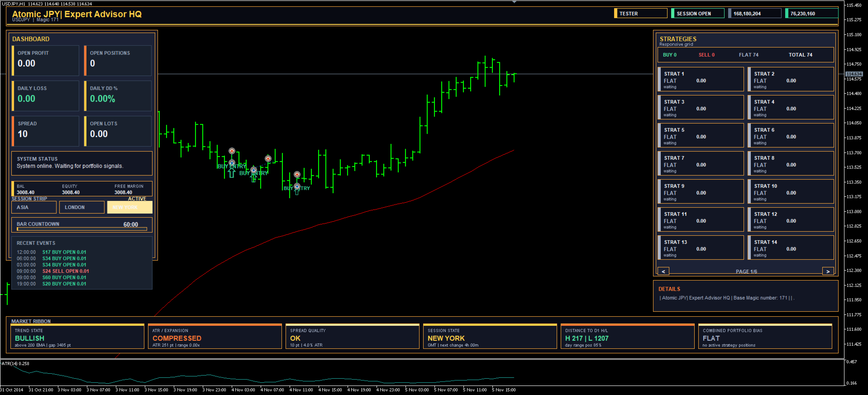The image size is (868, 395).
Task: Click the rightmost blue buy-open trade marker
Action: (x=297, y=186)
